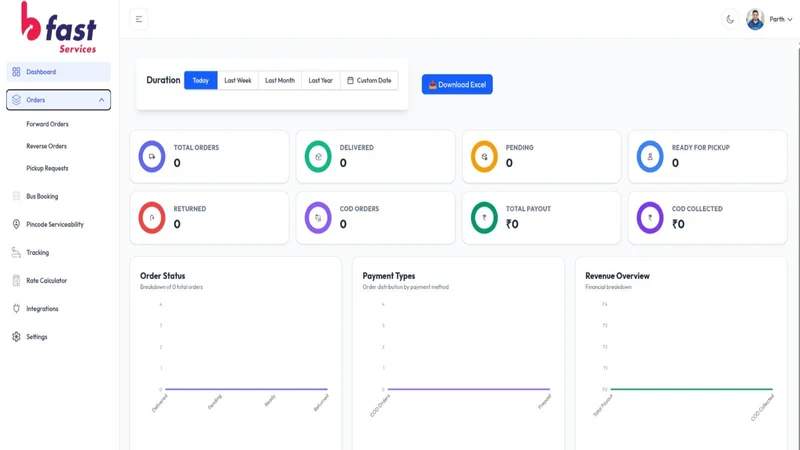Click the Total Orders count value
The image size is (800, 450).
177,163
